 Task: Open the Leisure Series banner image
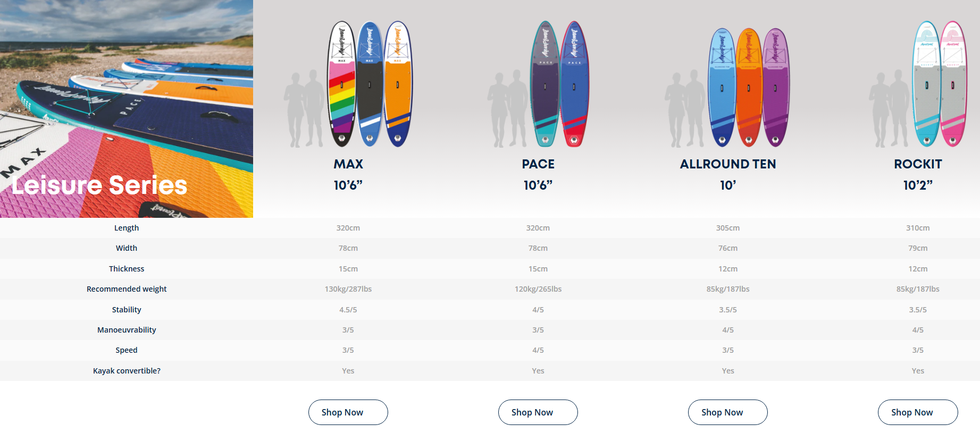(x=127, y=109)
